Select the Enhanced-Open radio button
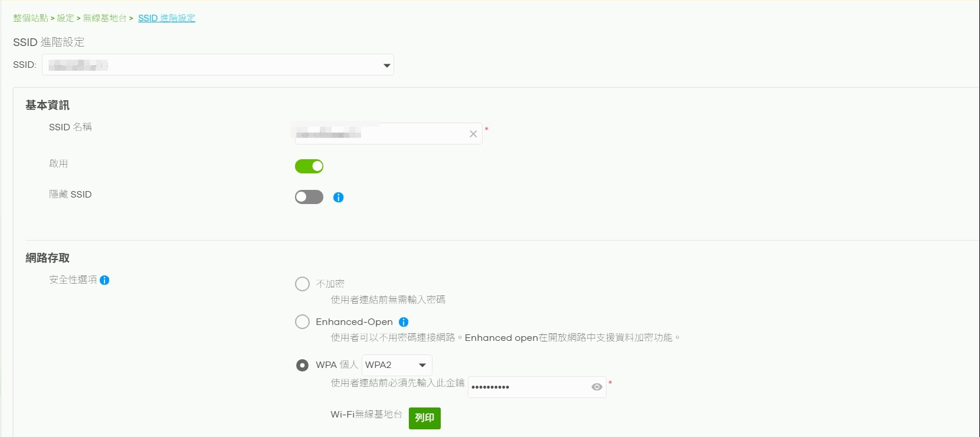980x437 pixels. (302, 322)
